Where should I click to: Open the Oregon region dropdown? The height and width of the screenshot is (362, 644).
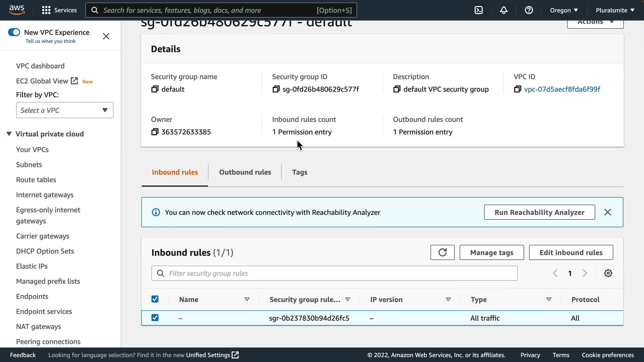pos(563,10)
